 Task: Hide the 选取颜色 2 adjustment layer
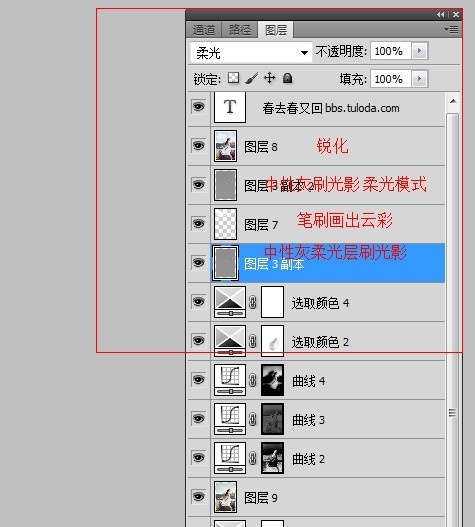pos(198,341)
